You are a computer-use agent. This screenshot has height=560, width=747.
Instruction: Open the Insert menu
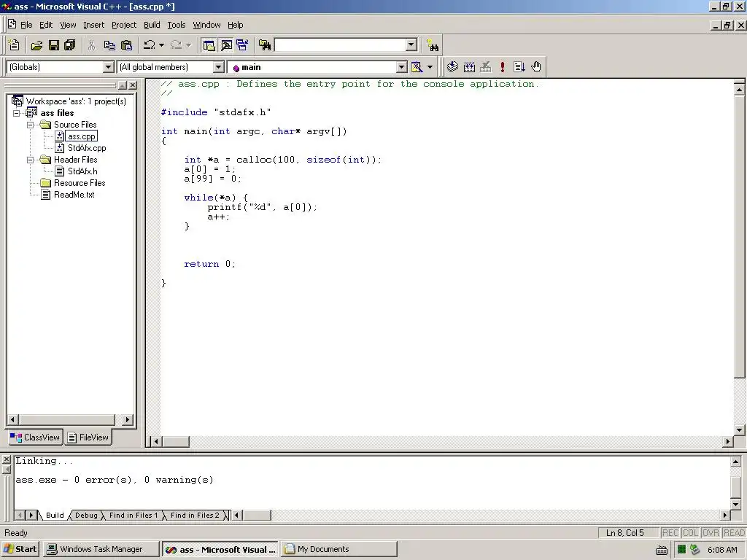(x=93, y=25)
